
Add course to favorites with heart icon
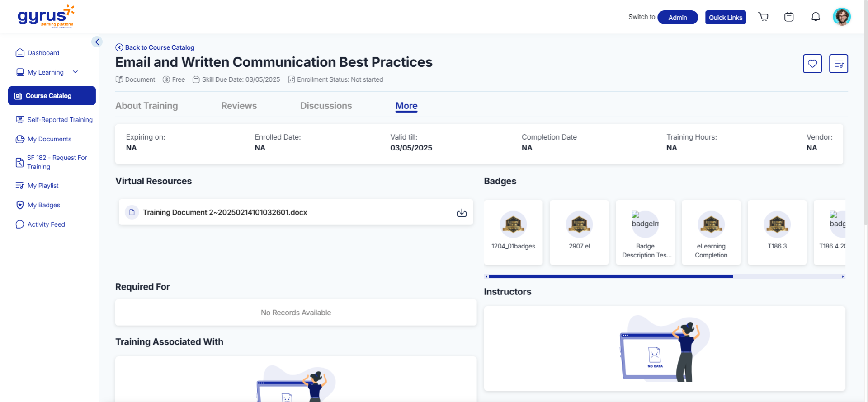(x=812, y=64)
